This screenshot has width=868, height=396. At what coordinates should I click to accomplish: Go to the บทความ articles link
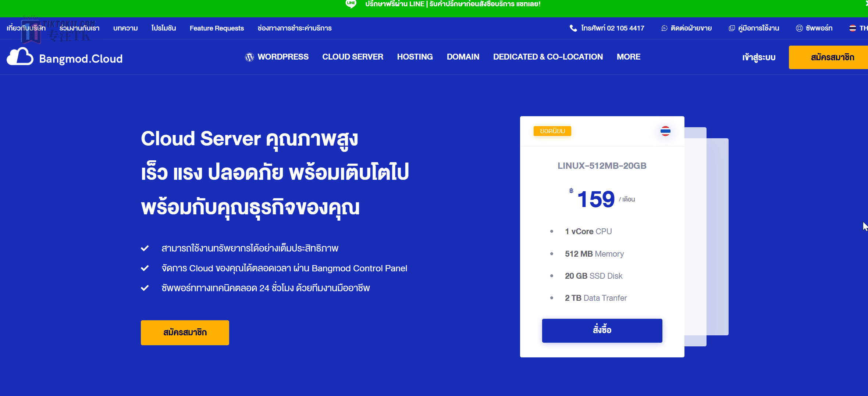click(125, 28)
